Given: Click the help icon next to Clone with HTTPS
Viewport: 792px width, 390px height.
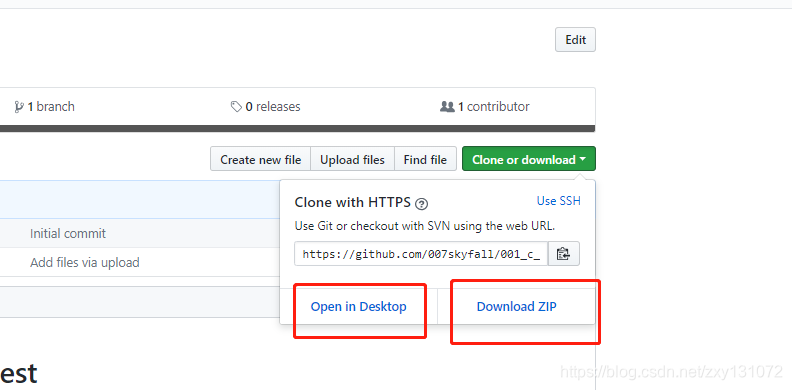Looking at the screenshot, I should point(421,204).
